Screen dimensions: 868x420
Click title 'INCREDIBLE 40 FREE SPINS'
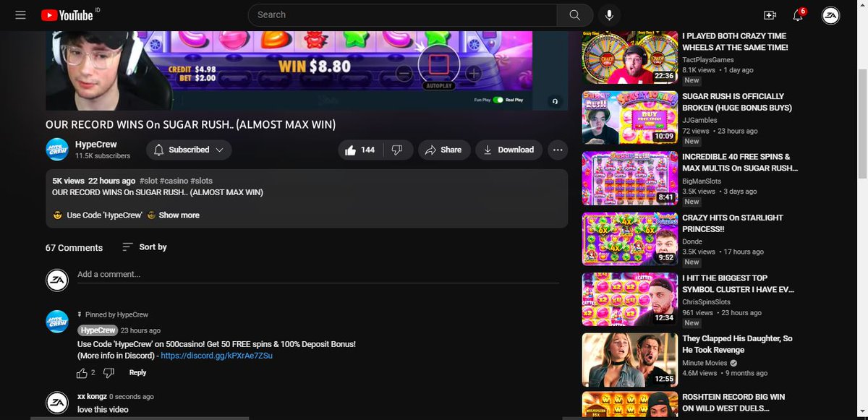740,163
